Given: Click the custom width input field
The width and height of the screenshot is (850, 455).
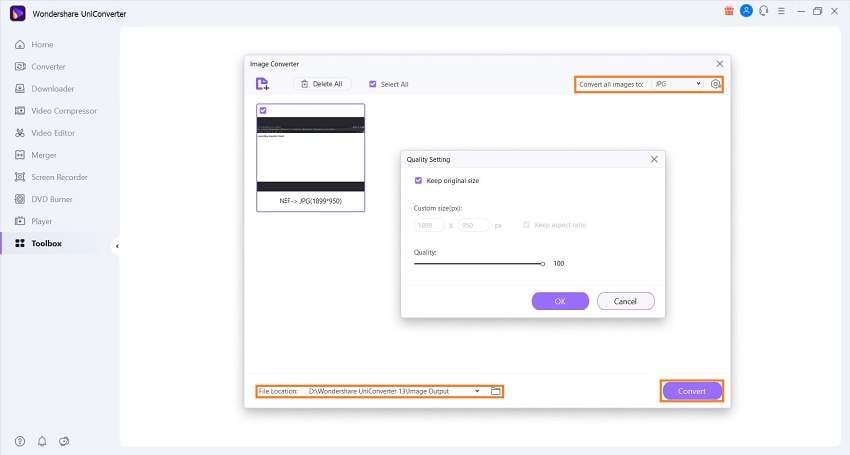Looking at the screenshot, I should (x=429, y=225).
